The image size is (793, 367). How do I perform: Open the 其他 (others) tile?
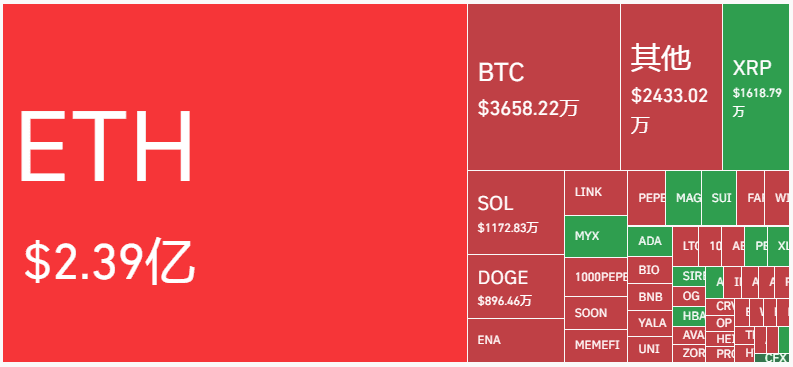click(x=671, y=87)
